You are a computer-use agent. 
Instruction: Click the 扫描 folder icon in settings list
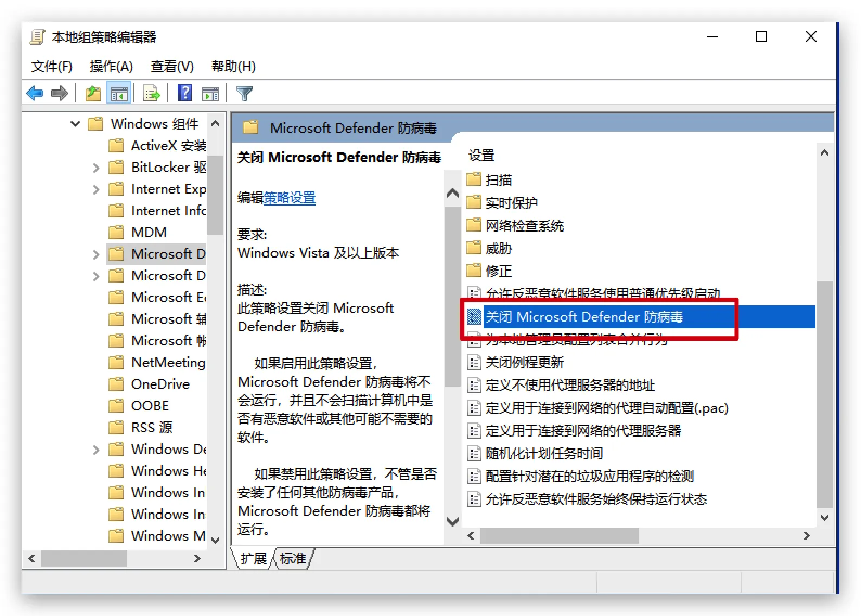pyautogui.click(x=474, y=179)
